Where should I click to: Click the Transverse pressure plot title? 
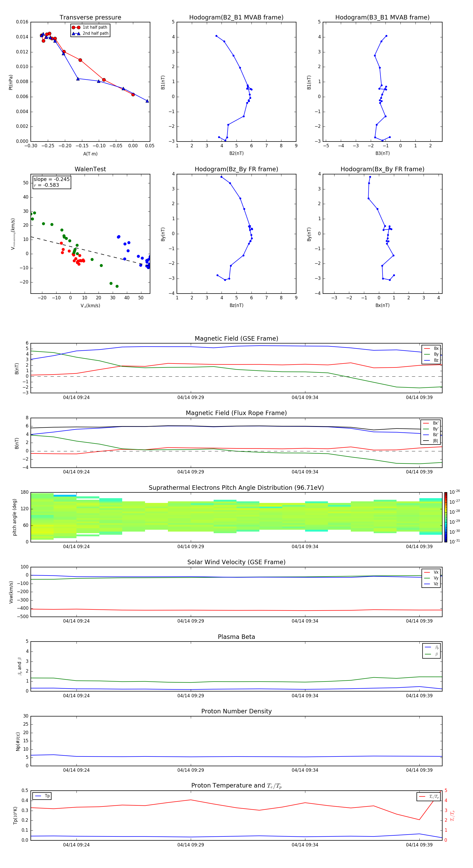[x=90, y=18]
